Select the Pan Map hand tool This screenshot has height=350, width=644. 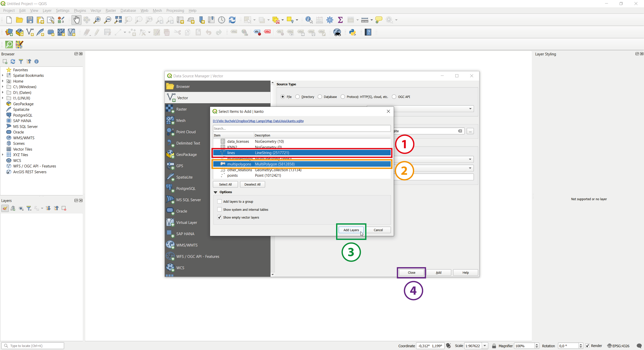click(76, 20)
